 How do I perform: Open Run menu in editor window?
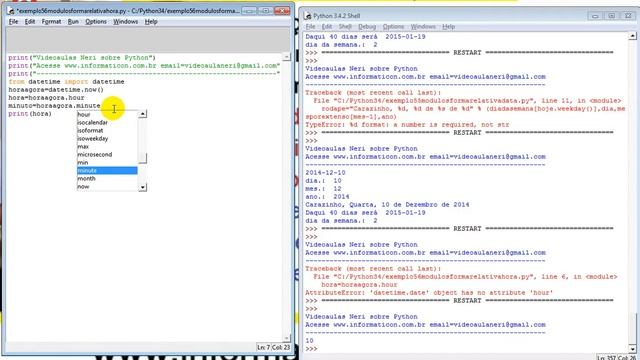[73, 22]
